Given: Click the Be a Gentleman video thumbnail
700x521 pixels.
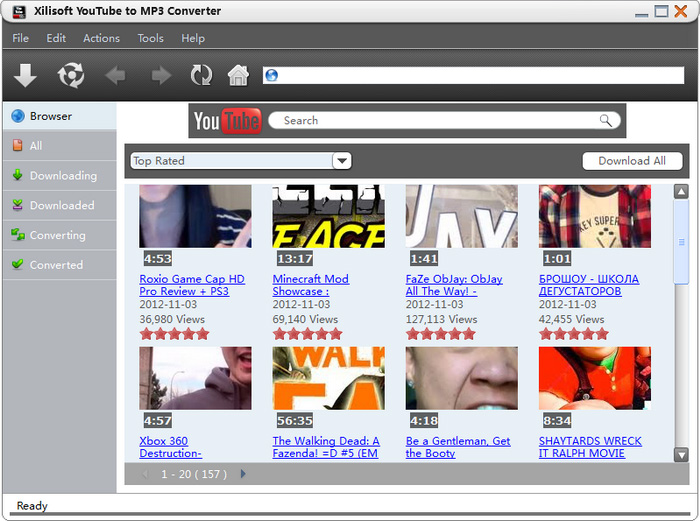Looking at the screenshot, I should [x=462, y=378].
